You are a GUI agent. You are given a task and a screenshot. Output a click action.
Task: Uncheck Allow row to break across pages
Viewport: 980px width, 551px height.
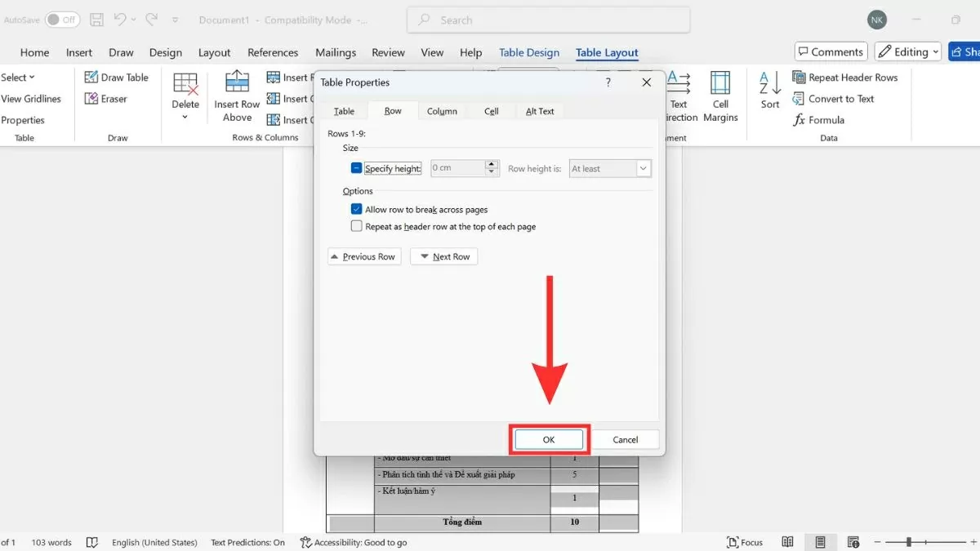[356, 209]
